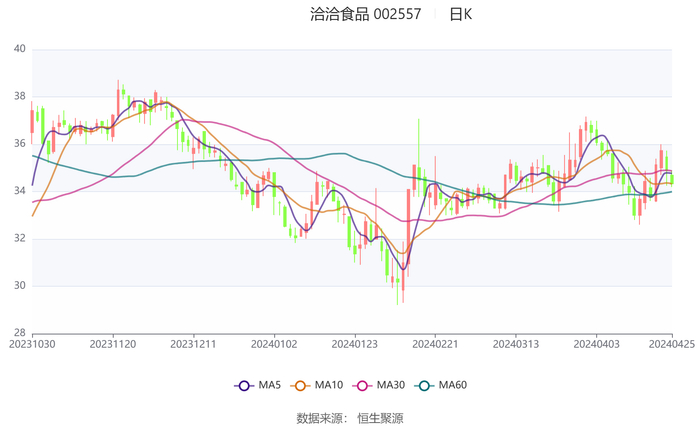
Task: Click the 20240221 x-axis date label
Action: point(434,343)
